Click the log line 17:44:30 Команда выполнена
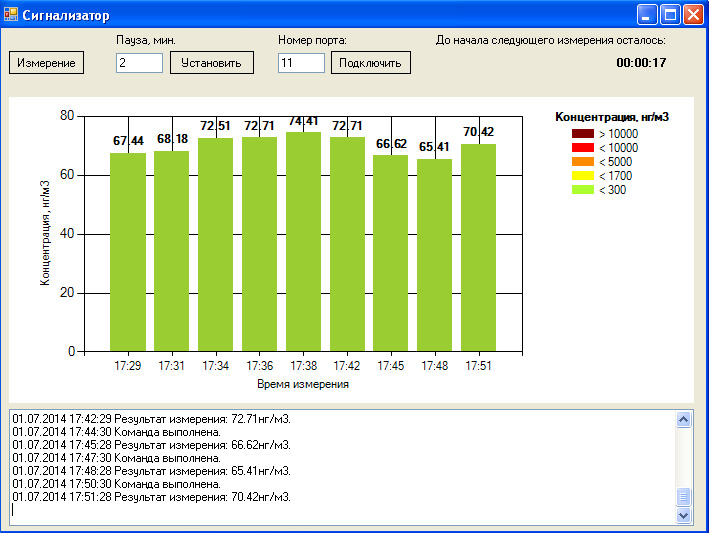709x533 pixels. (x=117, y=432)
